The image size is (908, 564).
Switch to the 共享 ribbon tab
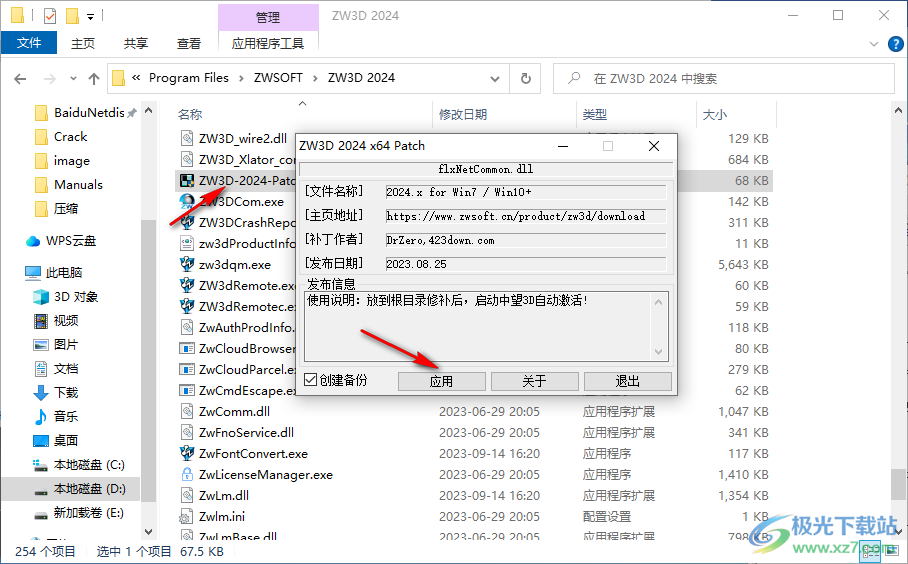(x=136, y=43)
